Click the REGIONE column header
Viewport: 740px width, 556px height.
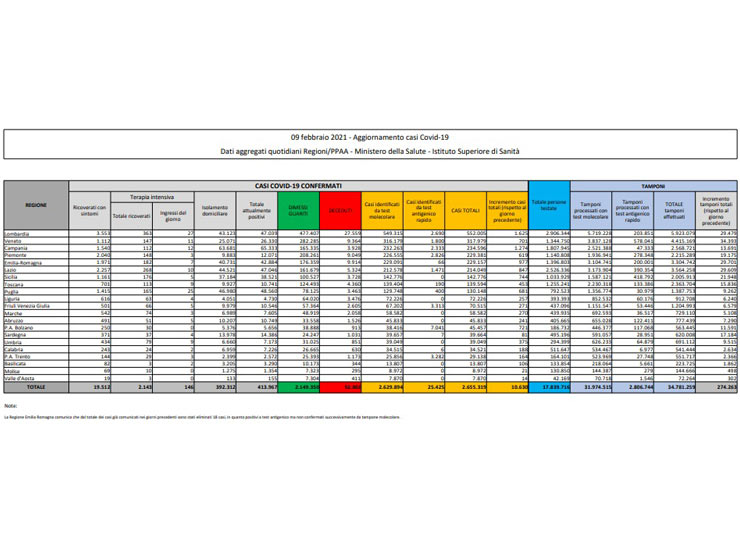point(35,206)
